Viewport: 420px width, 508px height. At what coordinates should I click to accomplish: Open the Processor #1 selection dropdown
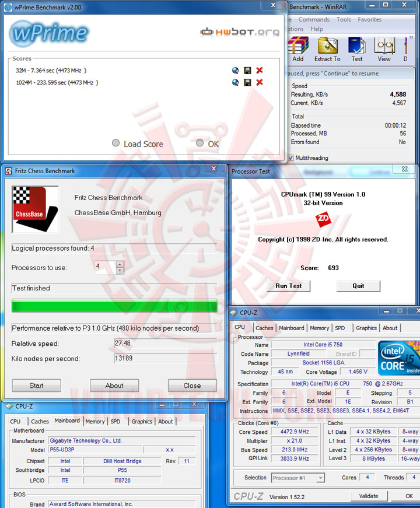(x=320, y=478)
